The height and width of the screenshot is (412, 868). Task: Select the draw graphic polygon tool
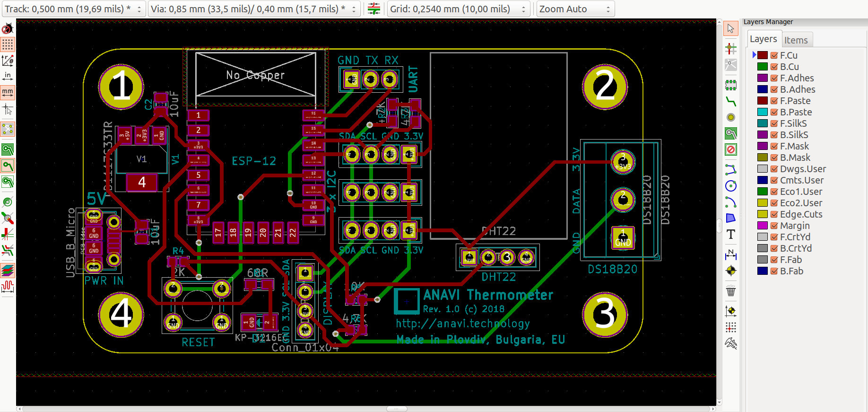pos(731,218)
